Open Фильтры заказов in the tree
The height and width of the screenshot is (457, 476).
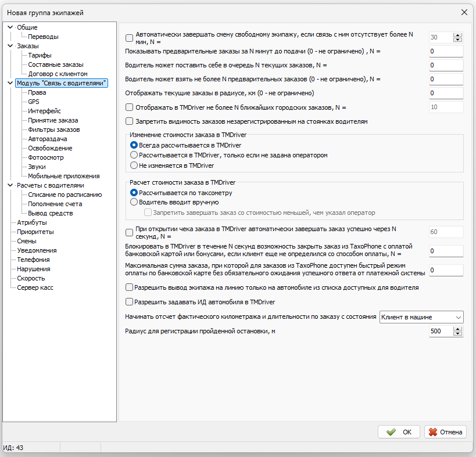tap(53, 129)
